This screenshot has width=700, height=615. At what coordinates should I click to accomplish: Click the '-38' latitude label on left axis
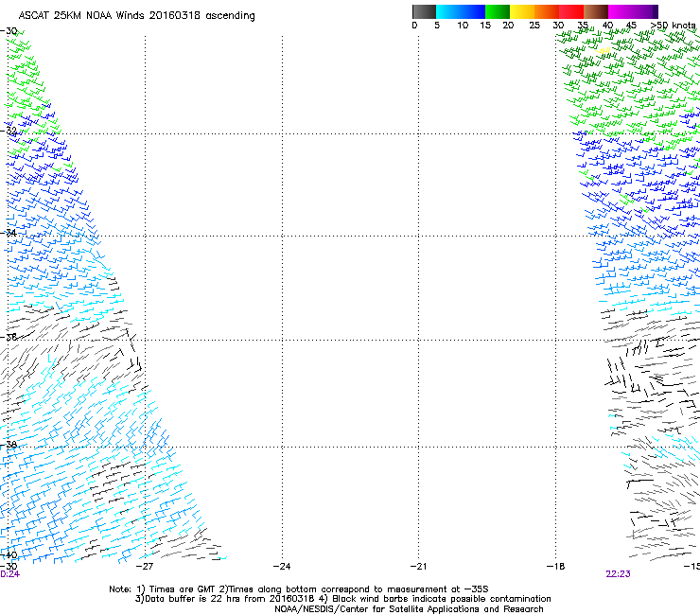point(9,445)
